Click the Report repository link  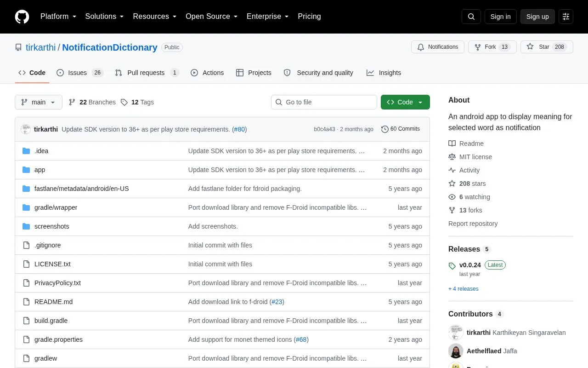point(473,224)
